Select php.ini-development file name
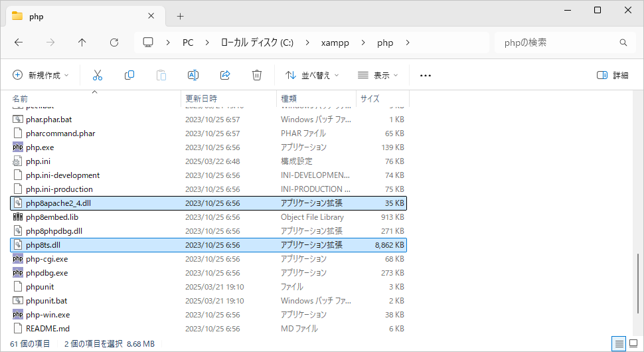Viewport: 644px width, 352px height. (x=63, y=175)
